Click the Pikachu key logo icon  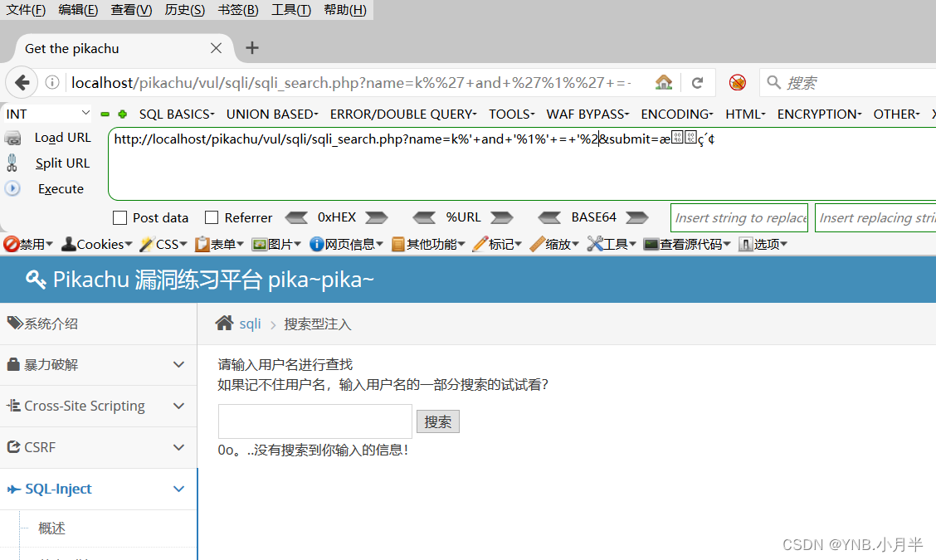coord(36,280)
